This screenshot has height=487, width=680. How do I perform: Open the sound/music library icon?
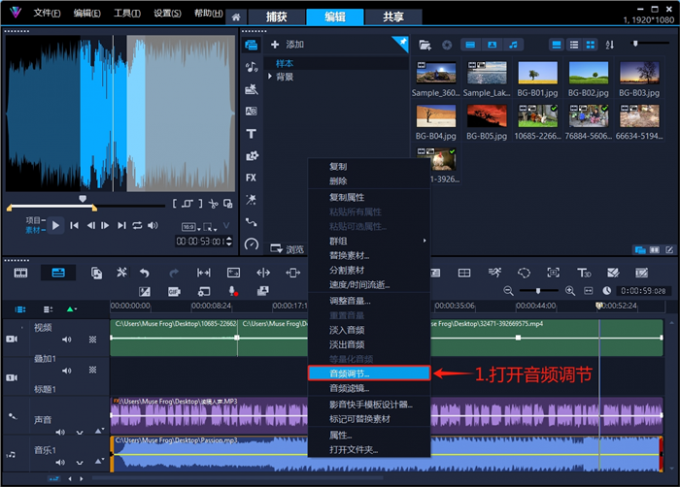coord(251,67)
